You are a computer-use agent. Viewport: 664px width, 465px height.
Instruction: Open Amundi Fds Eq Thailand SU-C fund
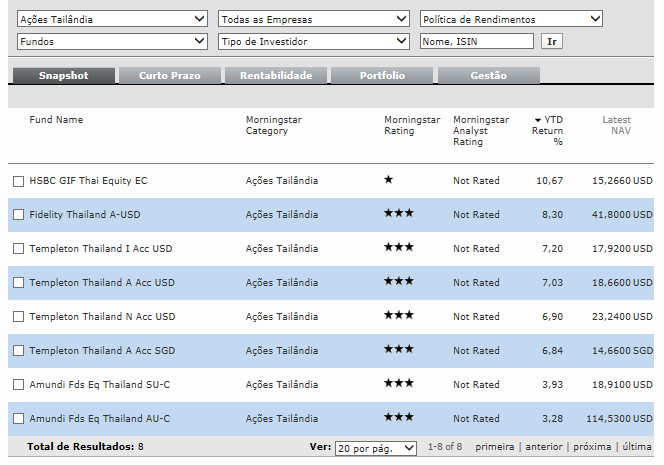click(x=100, y=385)
